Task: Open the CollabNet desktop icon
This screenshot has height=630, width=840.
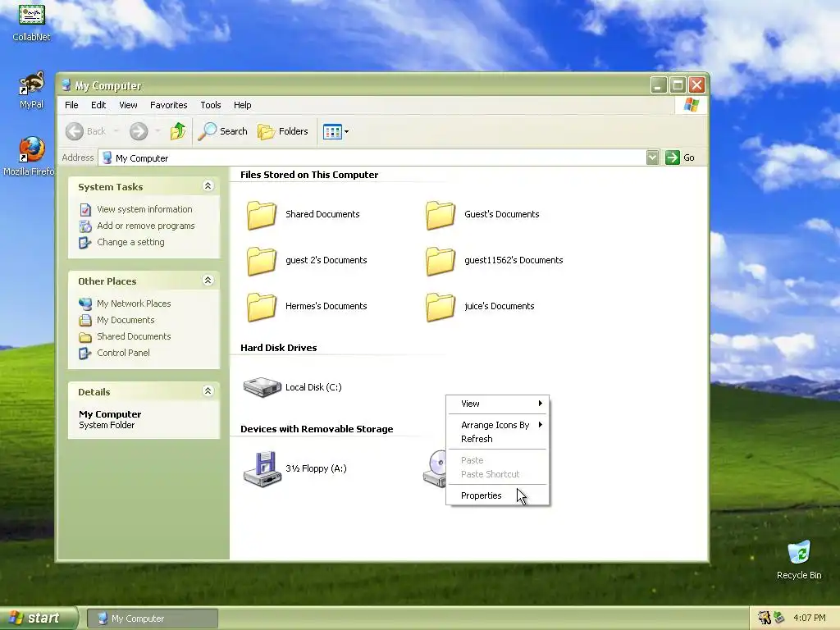Action: pos(31,21)
